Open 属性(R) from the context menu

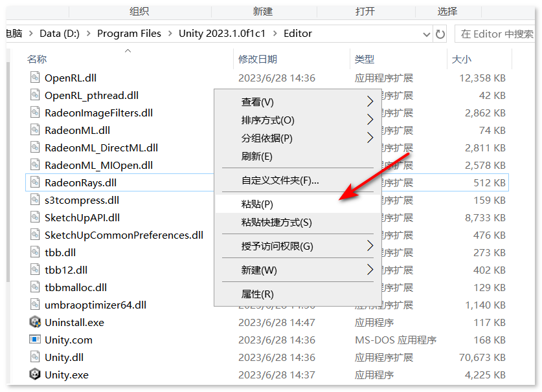coord(297,294)
